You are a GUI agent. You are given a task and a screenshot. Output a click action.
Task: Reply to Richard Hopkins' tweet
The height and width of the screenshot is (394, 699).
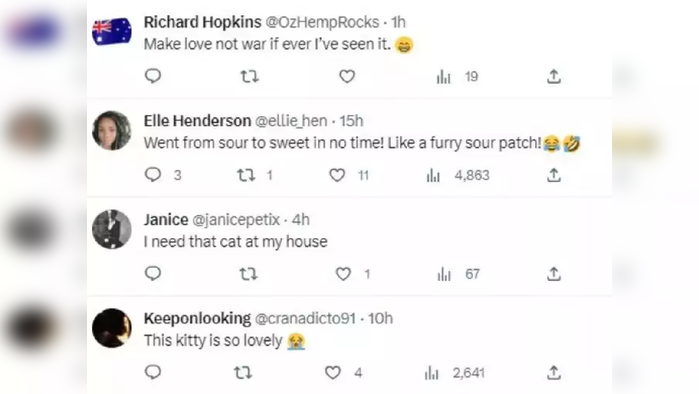tap(153, 76)
